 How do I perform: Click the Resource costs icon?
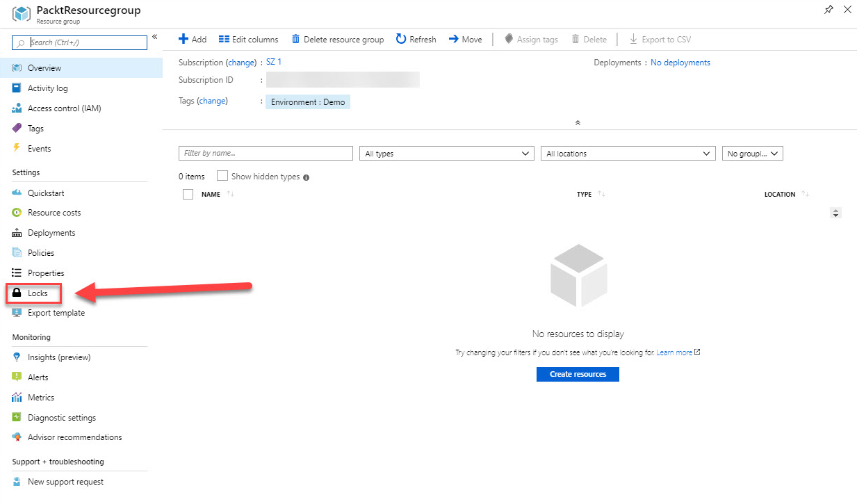click(17, 213)
